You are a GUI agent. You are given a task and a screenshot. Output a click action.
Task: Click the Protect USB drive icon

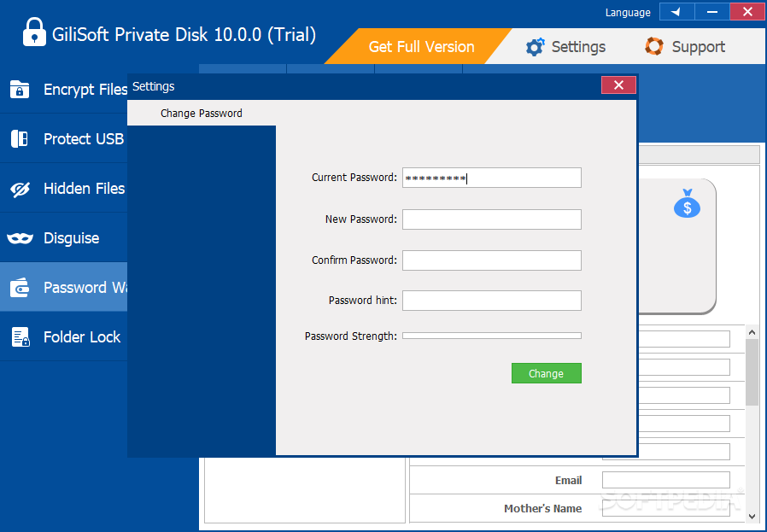coord(20,139)
